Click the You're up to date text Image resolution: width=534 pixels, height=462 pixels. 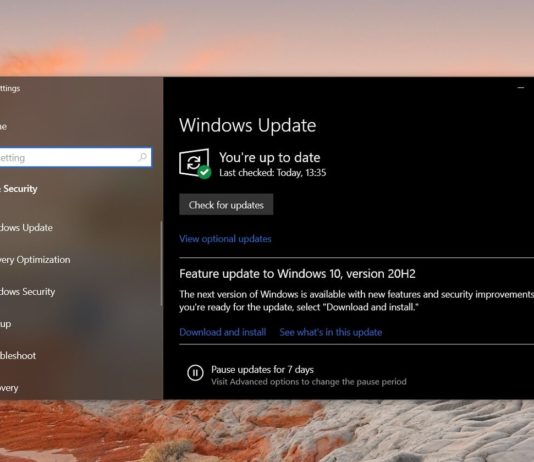tap(269, 157)
